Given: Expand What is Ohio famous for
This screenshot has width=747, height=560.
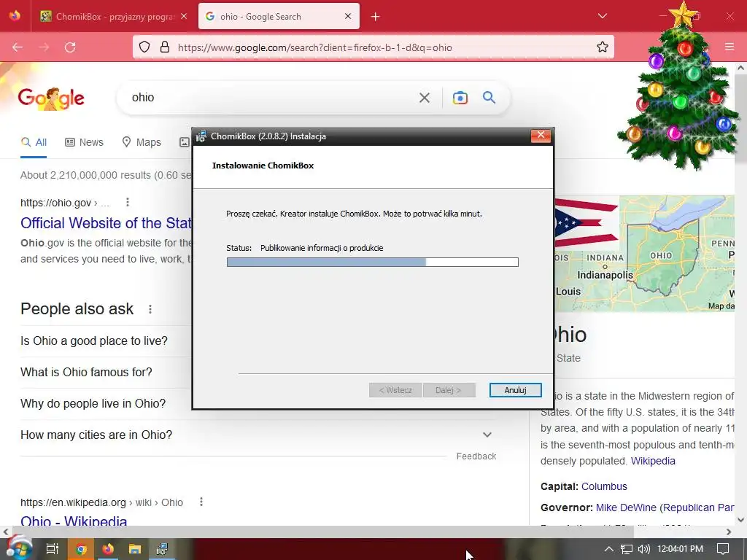Looking at the screenshot, I should click(86, 373).
